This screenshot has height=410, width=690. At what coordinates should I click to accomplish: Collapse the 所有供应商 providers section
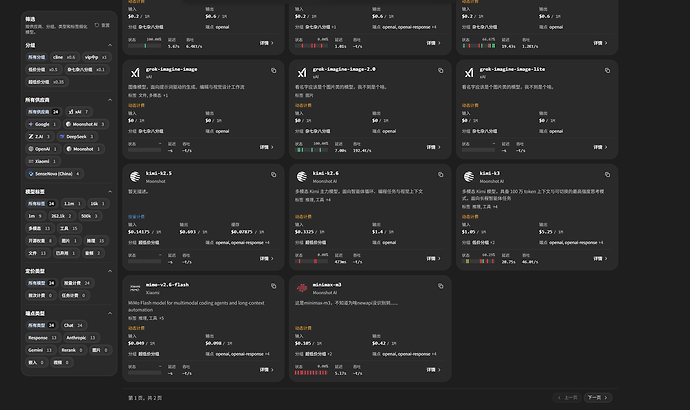pos(110,100)
